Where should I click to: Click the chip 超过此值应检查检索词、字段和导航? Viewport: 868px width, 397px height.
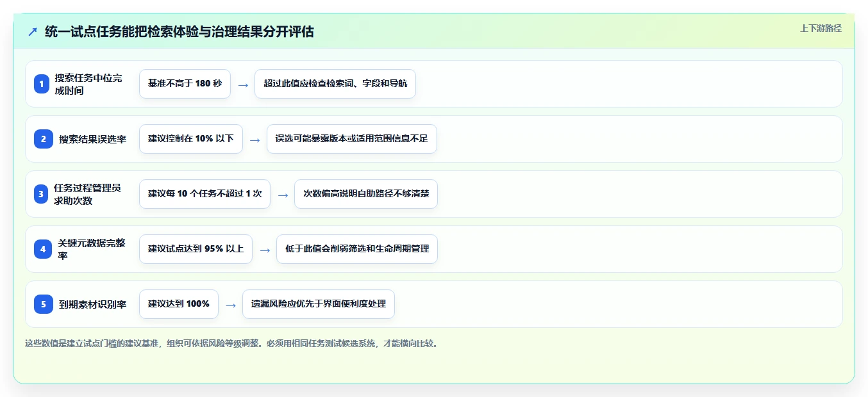[x=335, y=84]
